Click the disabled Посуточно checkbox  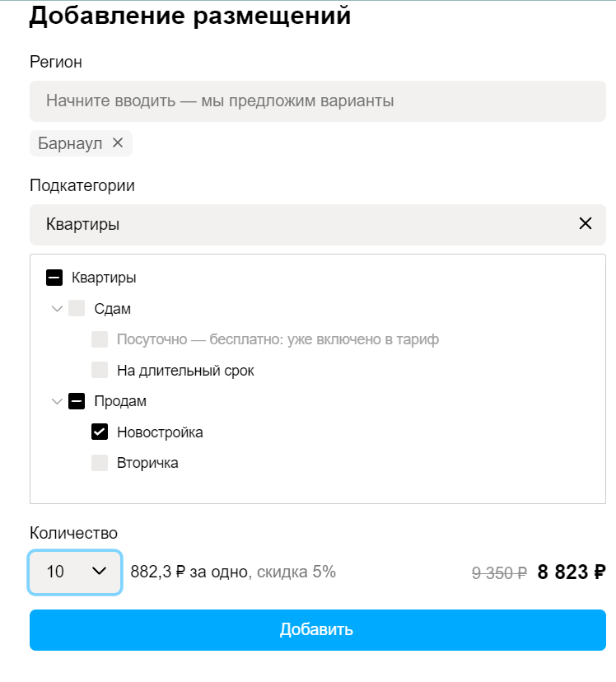[100, 339]
